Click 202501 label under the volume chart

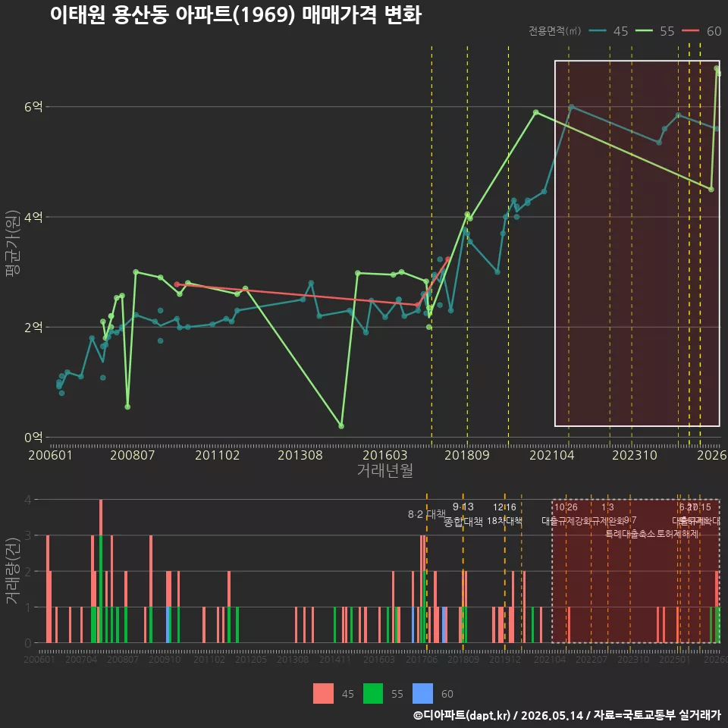coord(675,659)
